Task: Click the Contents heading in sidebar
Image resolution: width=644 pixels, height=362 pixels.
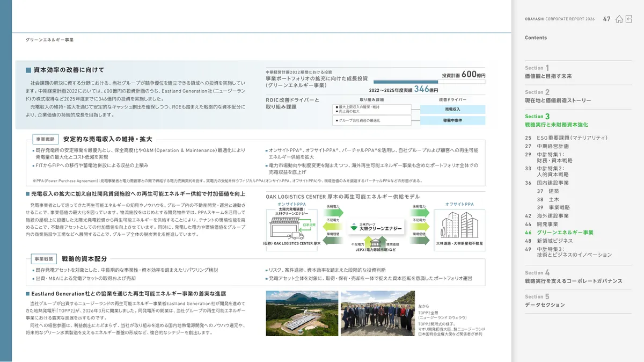Action: point(536,38)
